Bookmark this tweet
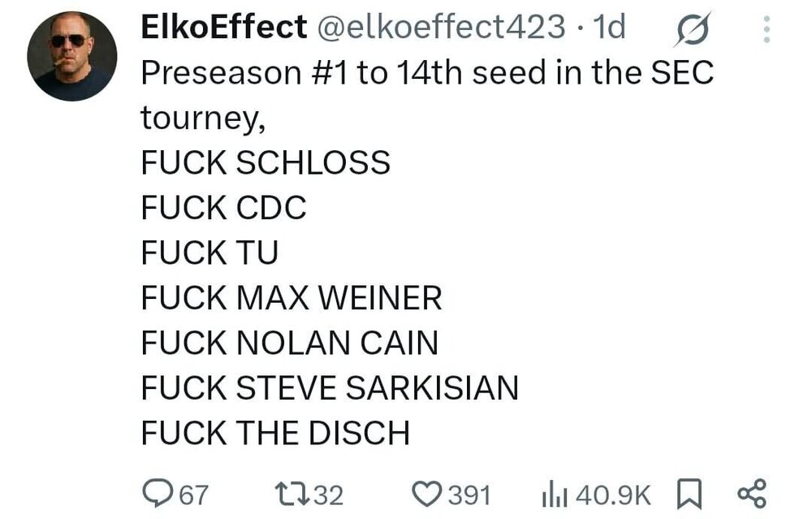 point(689,493)
